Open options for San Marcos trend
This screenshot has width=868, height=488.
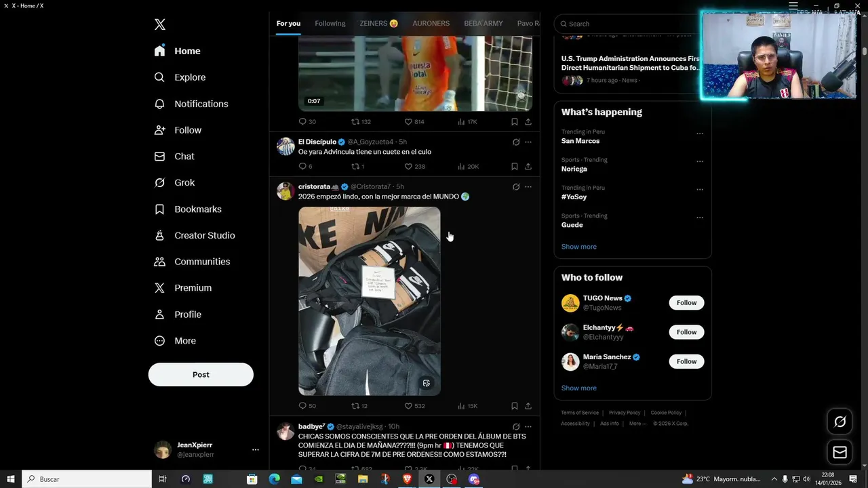(700, 134)
